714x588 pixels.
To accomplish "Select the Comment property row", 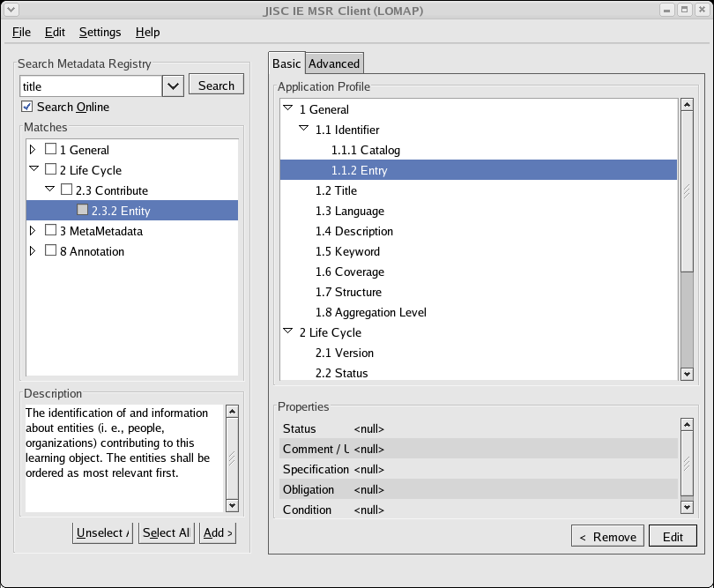I will [479, 449].
